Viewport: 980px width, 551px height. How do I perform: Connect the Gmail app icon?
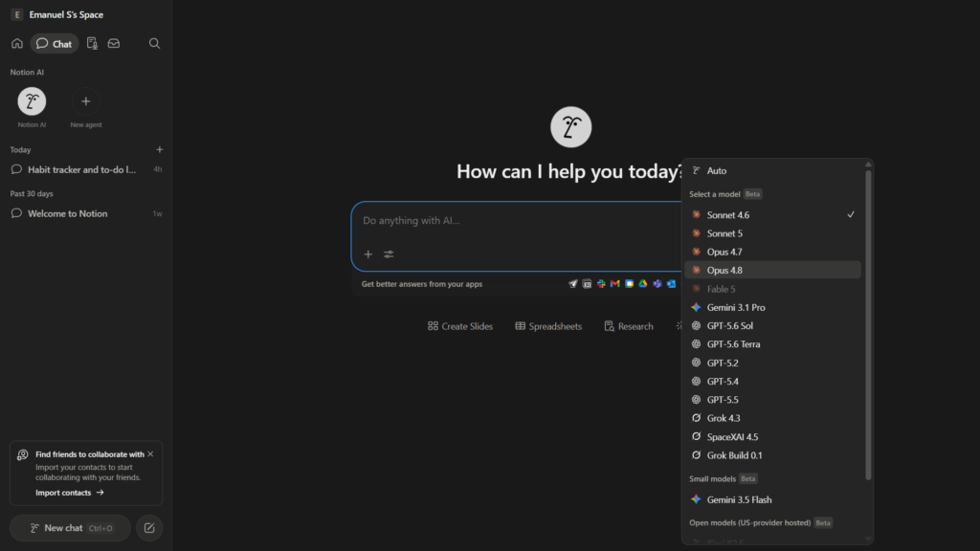615,283
